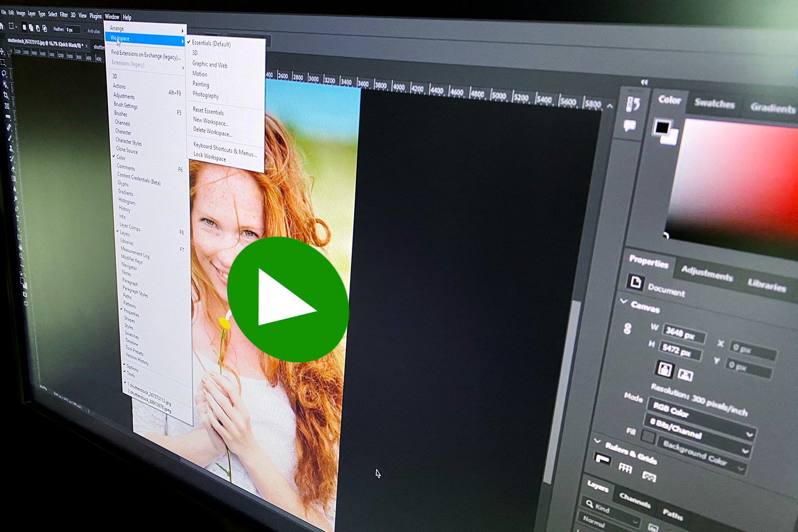This screenshot has height=532, width=798.
Task: Click the Document icon in the Properties panel
Action: [636, 282]
